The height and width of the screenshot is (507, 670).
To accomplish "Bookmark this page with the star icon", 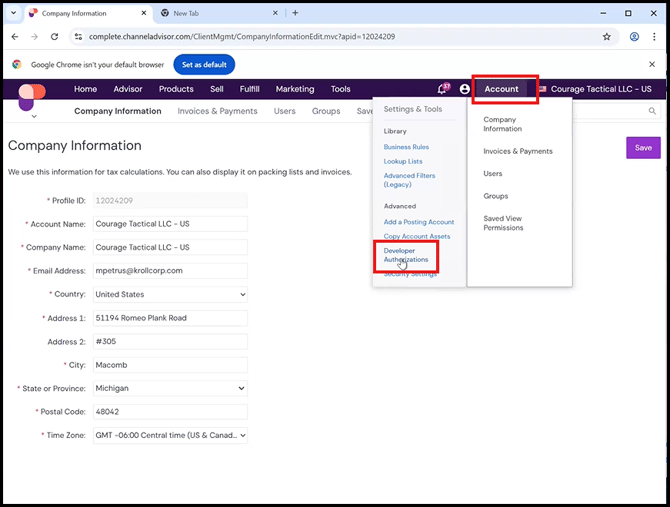I will pyautogui.click(x=606, y=37).
